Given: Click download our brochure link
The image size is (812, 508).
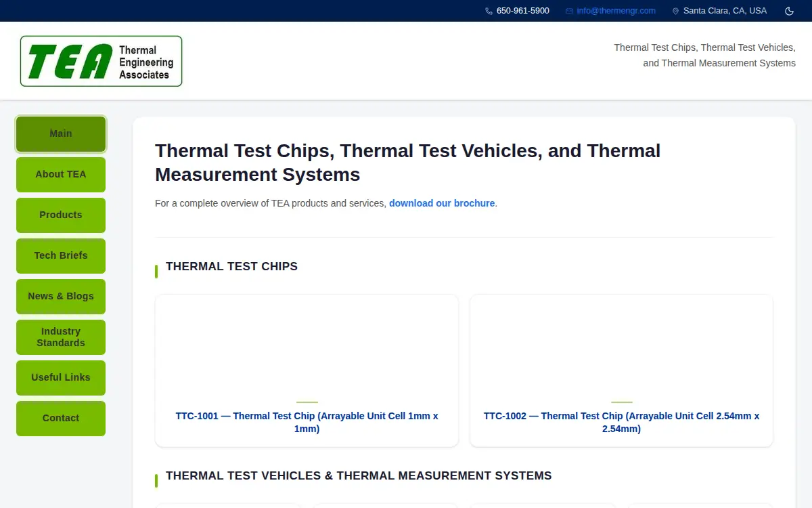Looking at the screenshot, I should 442,203.
